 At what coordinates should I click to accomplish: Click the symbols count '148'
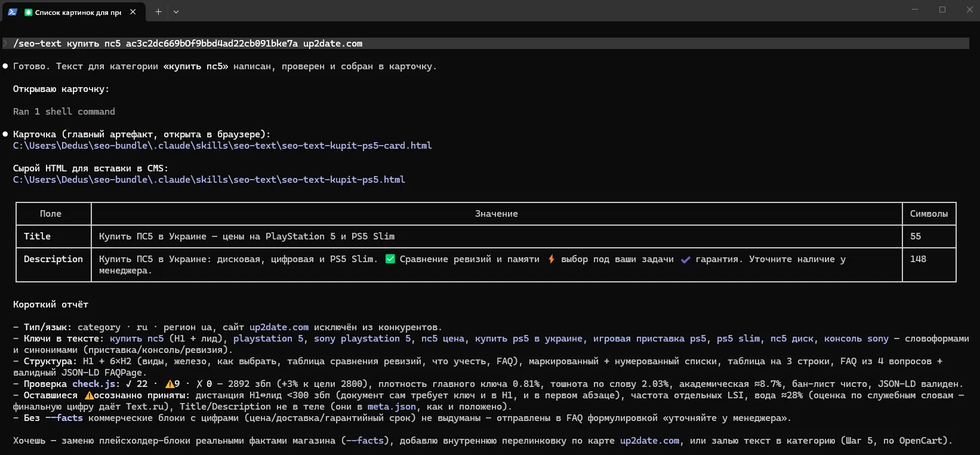pos(918,259)
